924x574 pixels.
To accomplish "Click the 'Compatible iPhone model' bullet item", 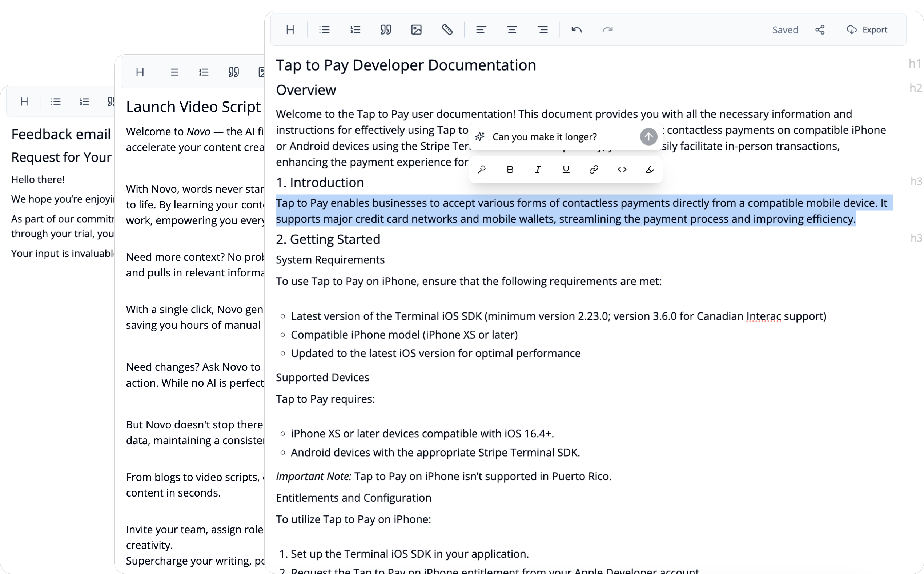I will click(x=404, y=335).
